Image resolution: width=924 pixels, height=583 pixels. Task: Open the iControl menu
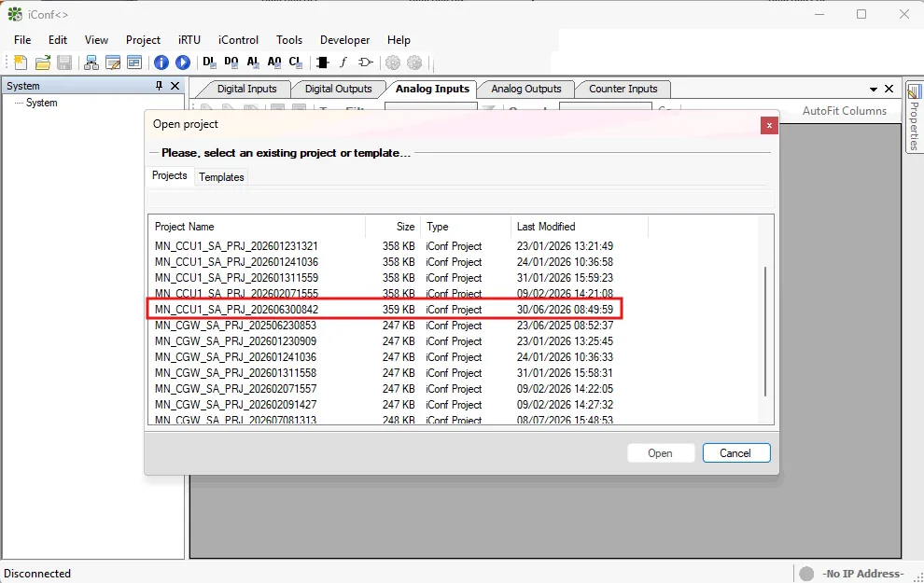coord(238,40)
